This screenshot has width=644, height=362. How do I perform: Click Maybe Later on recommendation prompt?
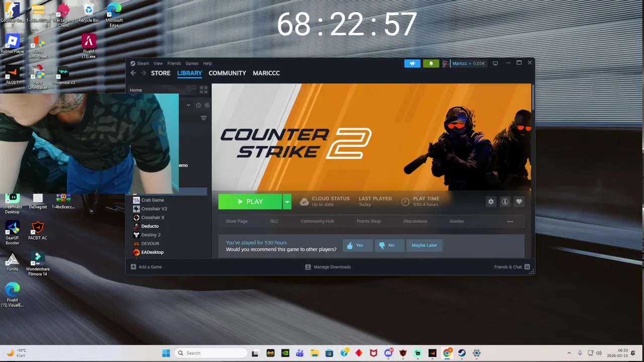[424, 245]
